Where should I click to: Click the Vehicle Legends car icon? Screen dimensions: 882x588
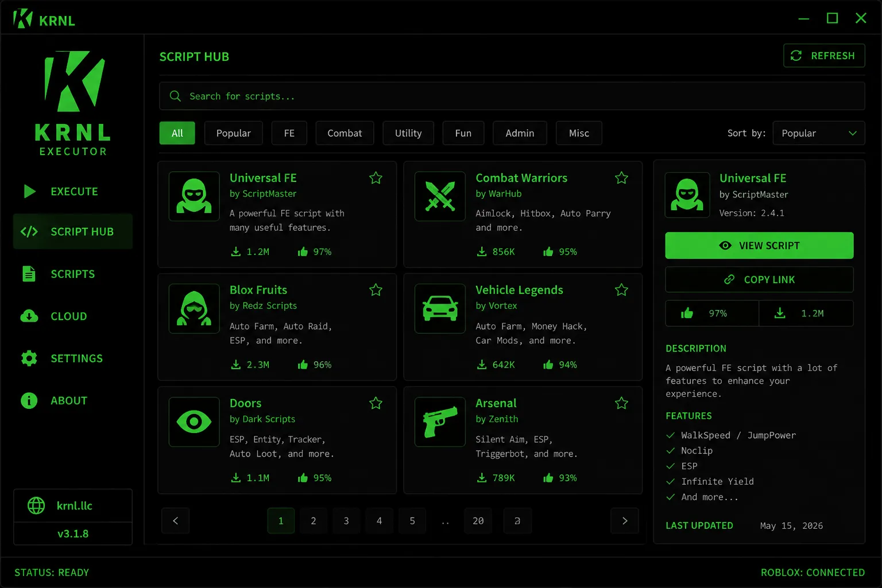pyautogui.click(x=440, y=308)
